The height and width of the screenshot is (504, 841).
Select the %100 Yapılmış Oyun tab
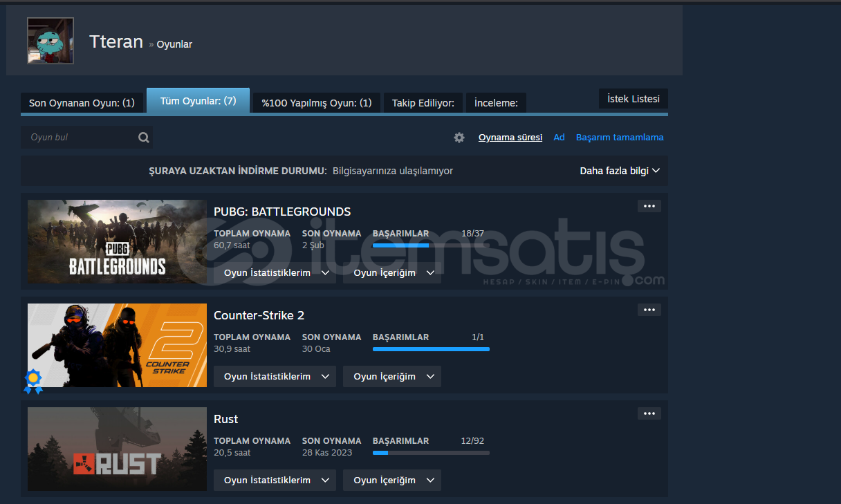316,103
